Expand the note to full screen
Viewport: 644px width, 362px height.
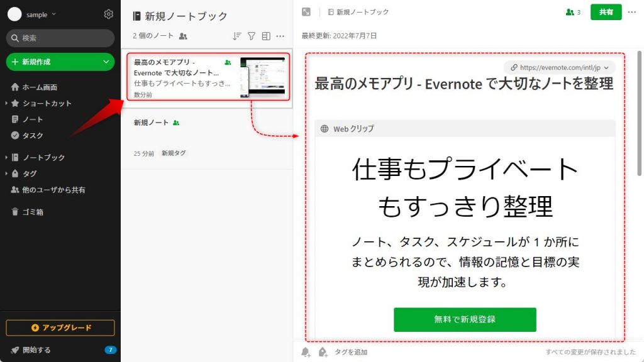click(306, 12)
